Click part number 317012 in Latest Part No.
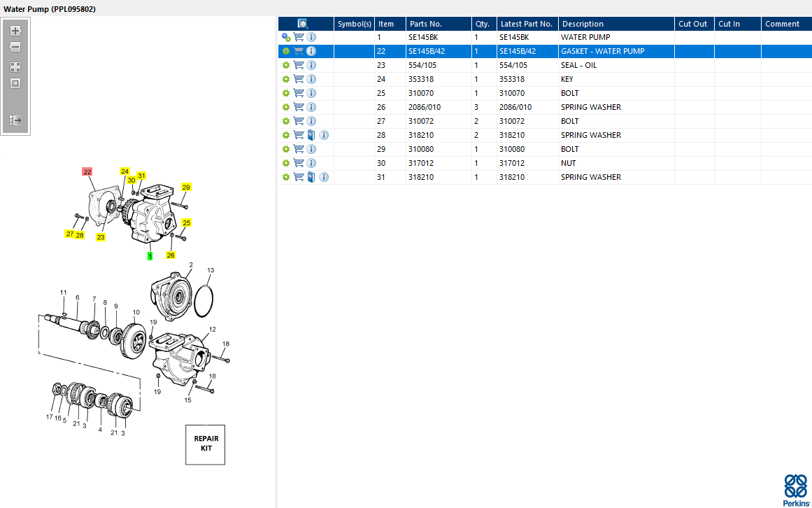The height and width of the screenshot is (508, 812). tap(512, 163)
